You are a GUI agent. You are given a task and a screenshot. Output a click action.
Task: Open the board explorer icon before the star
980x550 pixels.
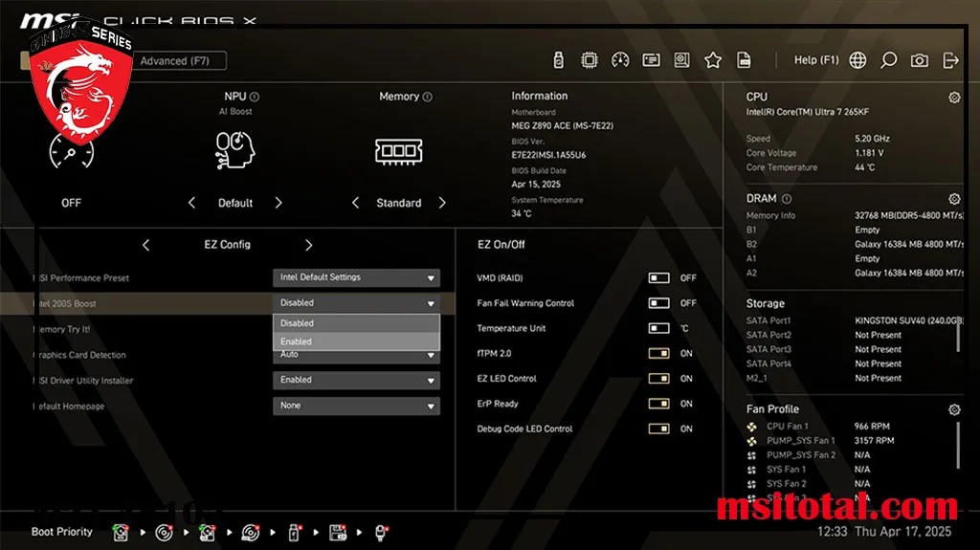click(681, 60)
